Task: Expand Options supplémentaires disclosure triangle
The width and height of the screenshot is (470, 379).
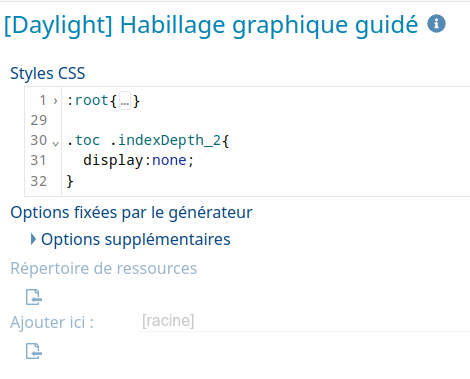Action: (33, 239)
